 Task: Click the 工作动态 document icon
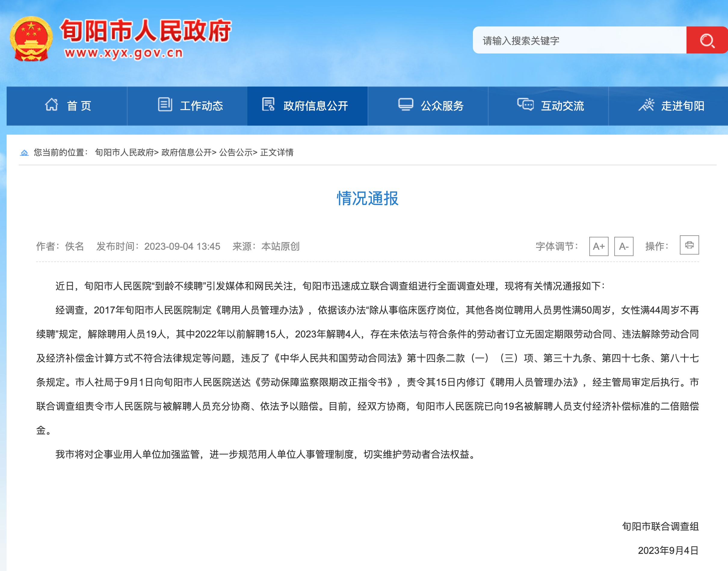(x=165, y=105)
